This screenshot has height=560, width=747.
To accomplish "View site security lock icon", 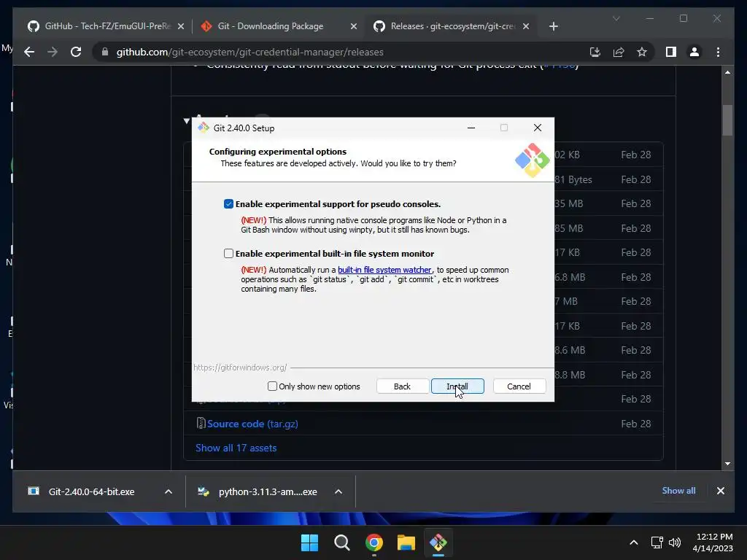I will point(105,52).
